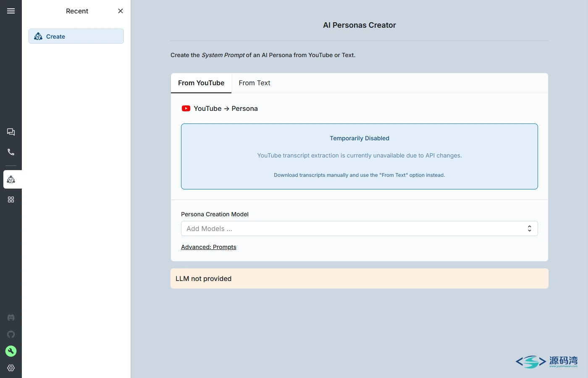Image resolution: width=588 pixels, height=378 pixels.
Task: Open the Add Models dropdown
Action: point(360,228)
